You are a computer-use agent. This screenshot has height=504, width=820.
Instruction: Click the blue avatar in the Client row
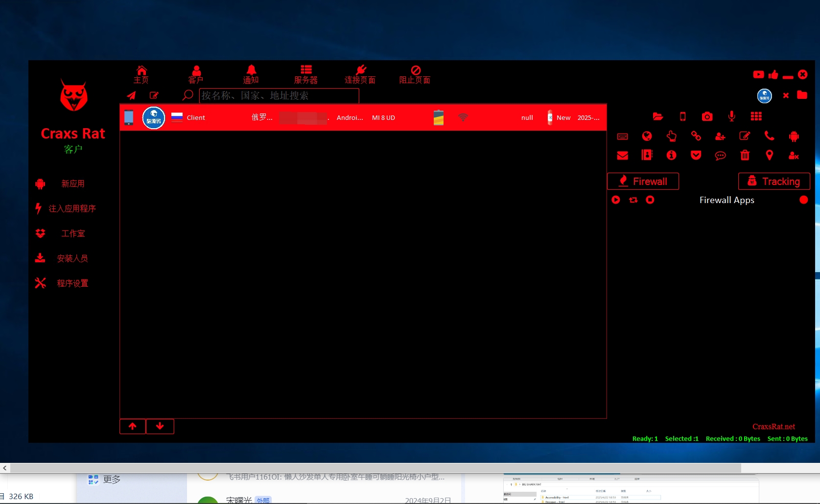click(154, 118)
